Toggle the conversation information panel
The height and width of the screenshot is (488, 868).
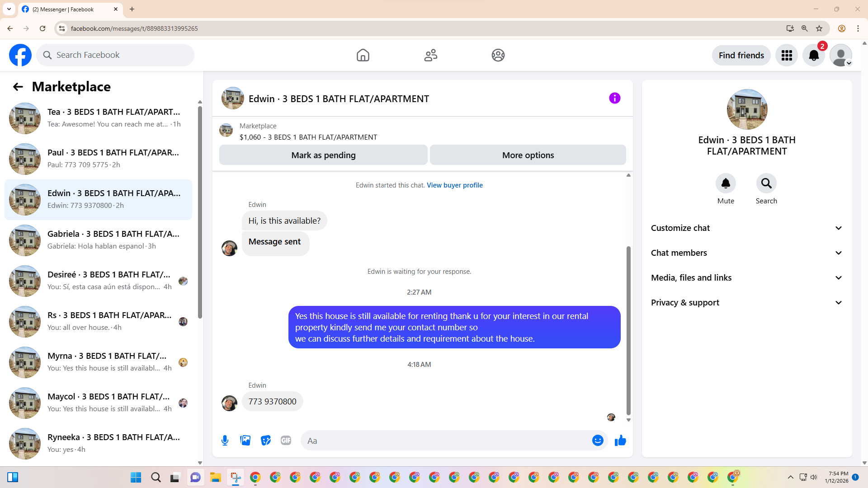pyautogui.click(x=614, y=98)
